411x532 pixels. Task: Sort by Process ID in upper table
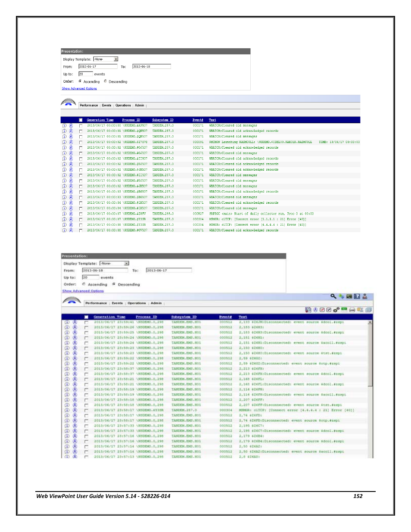pyautogui.click(x=131, y=120)
